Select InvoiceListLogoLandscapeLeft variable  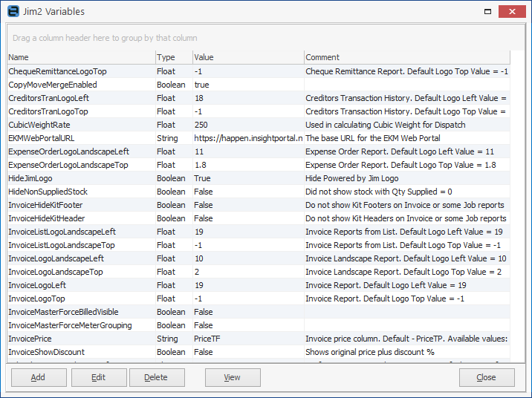(259, 232)
